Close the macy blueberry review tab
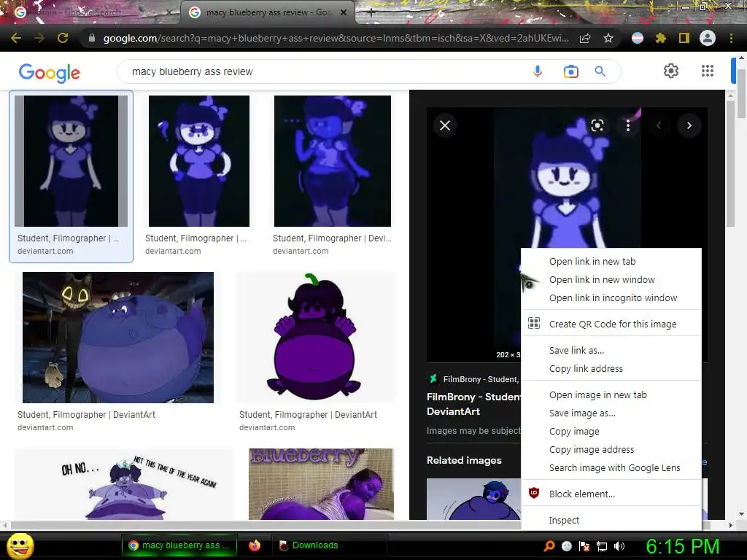The width and height of the screenshot is (747, 560). pos(344,12)
